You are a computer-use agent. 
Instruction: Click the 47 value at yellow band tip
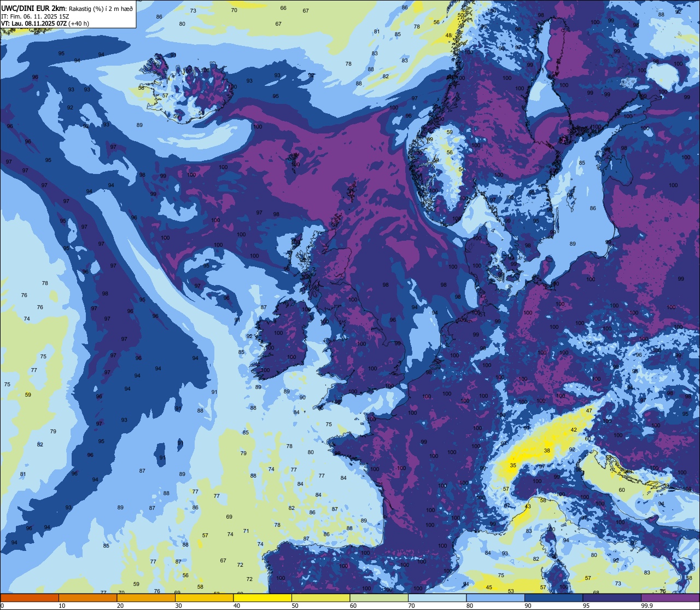589,410
